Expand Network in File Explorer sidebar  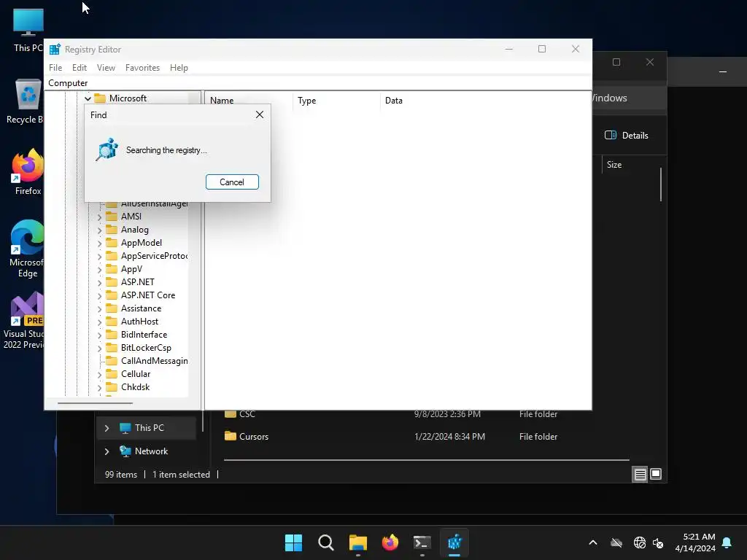tap(107, 451)
